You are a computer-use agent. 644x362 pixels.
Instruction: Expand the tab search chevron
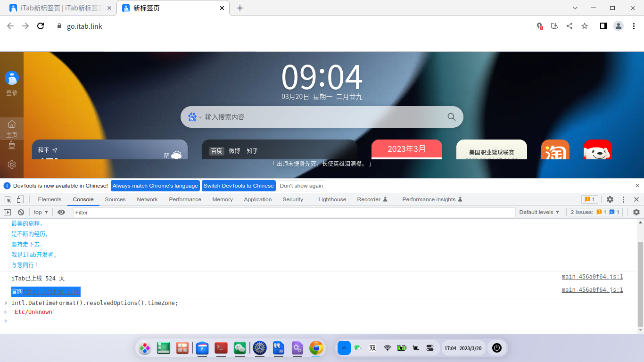click(575, 8)
